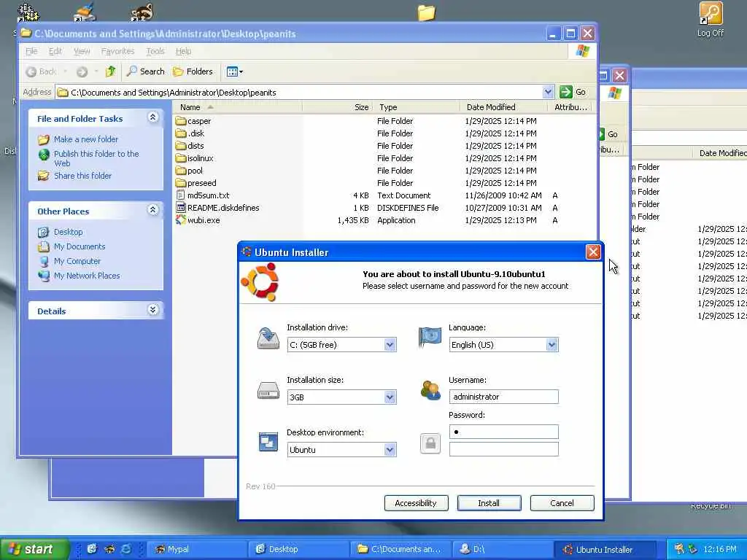Cancel the Ubuntu installation
Image resolution: width=747 pixels, height=560 pixels.
(562, 503)
